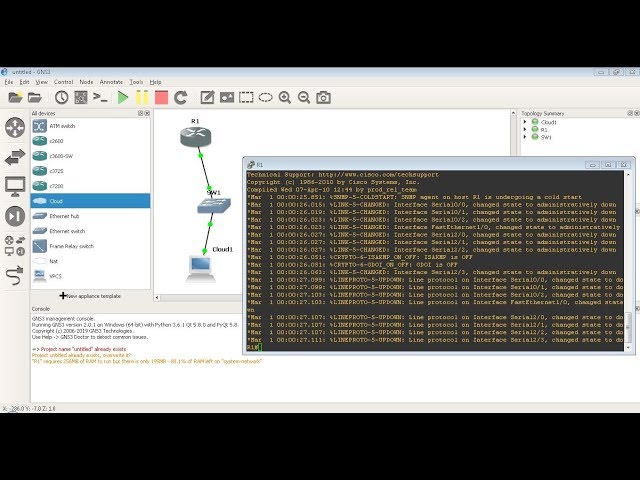
Task: Click the canvas horizontal scrollbar left arrow
Action: click(x=157, y=298)
